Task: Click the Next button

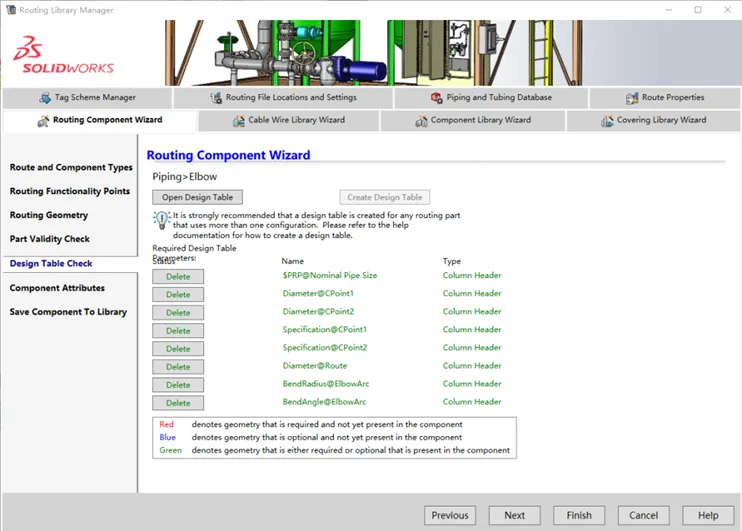Action: tap(514, 515)
